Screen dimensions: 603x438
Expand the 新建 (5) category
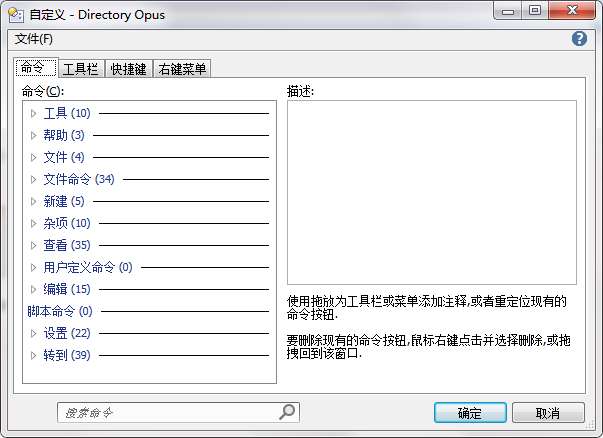pos(33,201)
